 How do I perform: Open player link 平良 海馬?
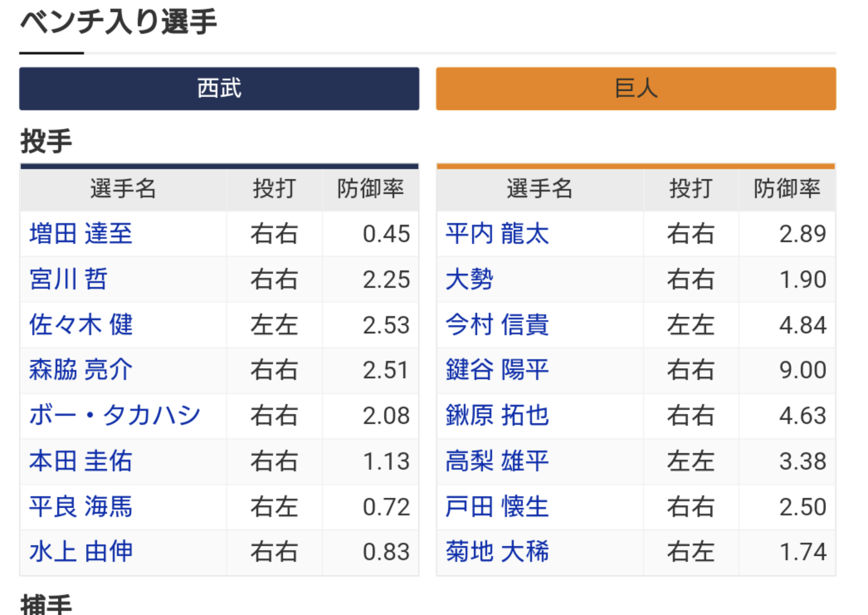pos(81,507)
